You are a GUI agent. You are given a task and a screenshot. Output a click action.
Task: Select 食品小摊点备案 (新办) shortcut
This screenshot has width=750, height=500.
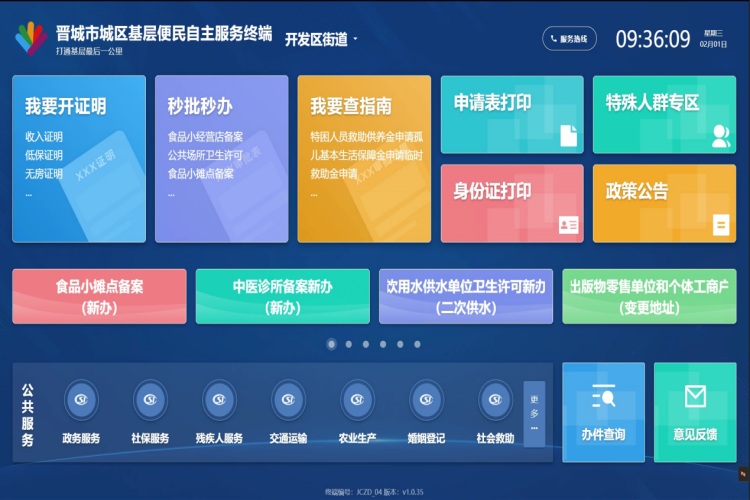(99, 296)
